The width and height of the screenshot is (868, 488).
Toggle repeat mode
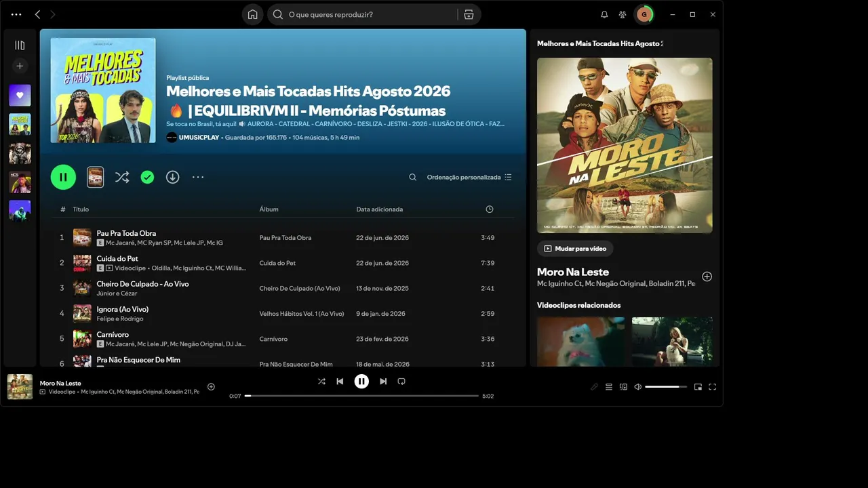pos(401,382)
